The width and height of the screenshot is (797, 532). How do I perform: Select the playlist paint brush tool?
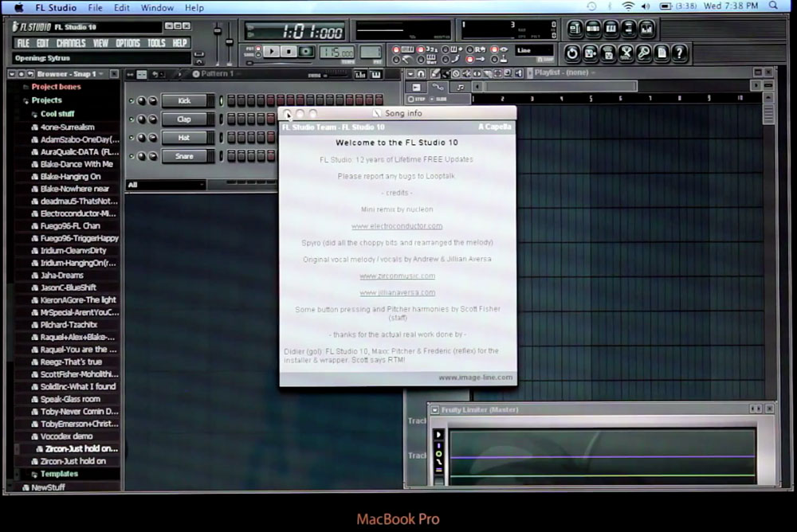click(446, 73)
